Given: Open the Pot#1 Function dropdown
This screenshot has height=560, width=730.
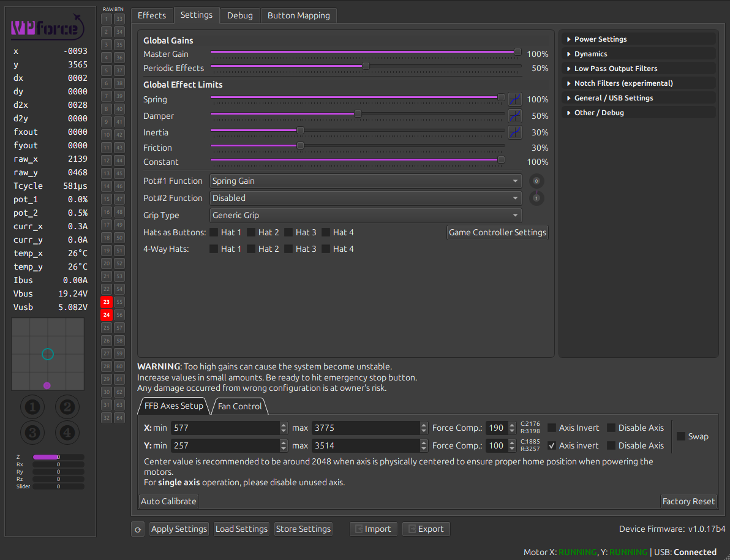Looking at the screenshot, I should (x=366, y=181).
